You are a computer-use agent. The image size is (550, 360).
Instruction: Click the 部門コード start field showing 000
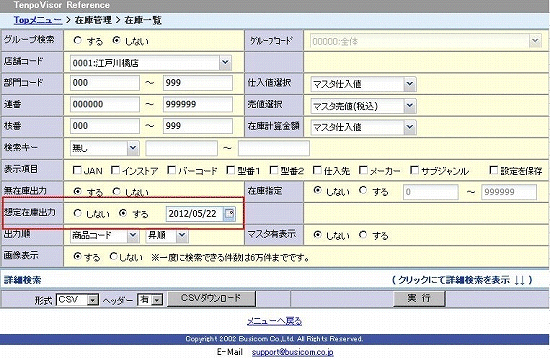click(105, 83)
